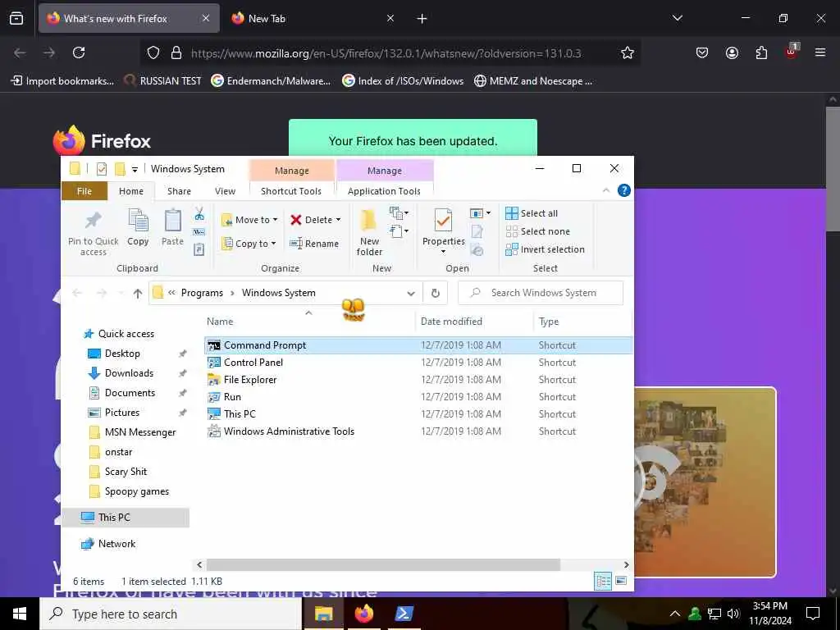Viewport: 840px width, 630px height.
Task: Click the Firefox URL address field
Action: pos(386,53)
